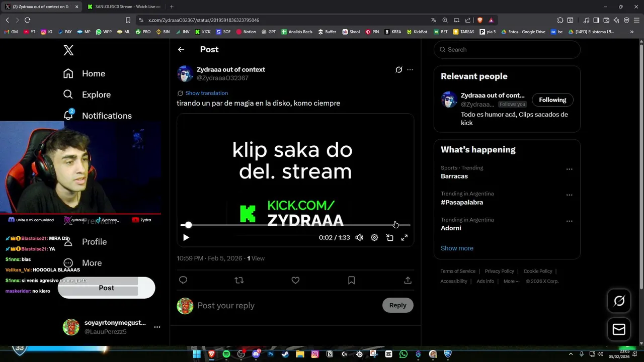Open options for Adorni trend
The width and height of the screenshot is (644, 362).
click(x=570, y=221)
